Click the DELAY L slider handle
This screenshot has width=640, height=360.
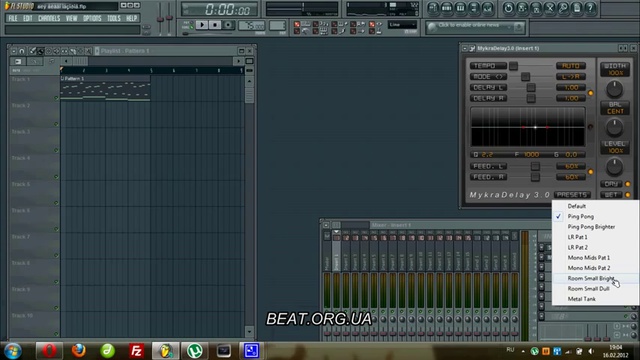click(531, 87)
